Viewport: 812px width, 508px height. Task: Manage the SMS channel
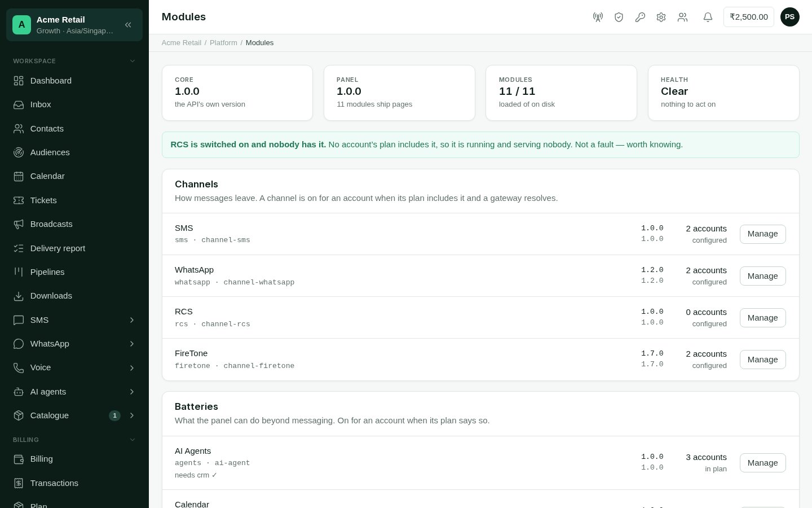click(762, 234)
